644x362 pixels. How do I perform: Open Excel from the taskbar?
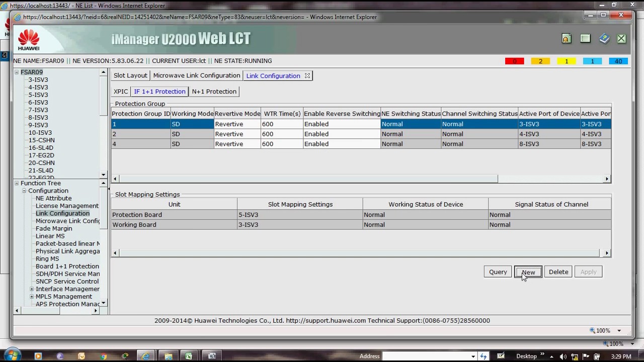(189, 356)
